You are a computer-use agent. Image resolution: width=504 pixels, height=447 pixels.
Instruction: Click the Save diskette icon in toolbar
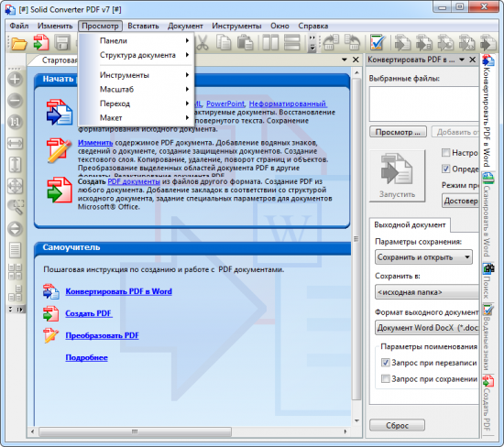[62, 43]
